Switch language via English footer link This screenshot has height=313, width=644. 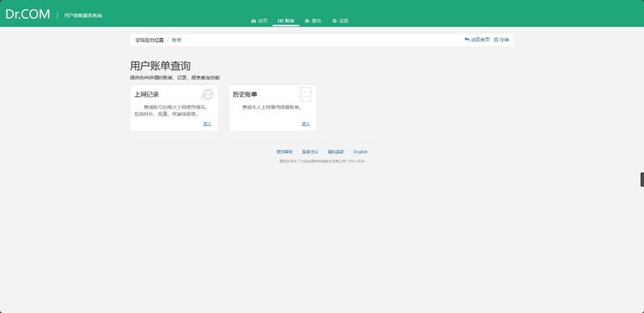pyautogui.click(x=360, y=152)
